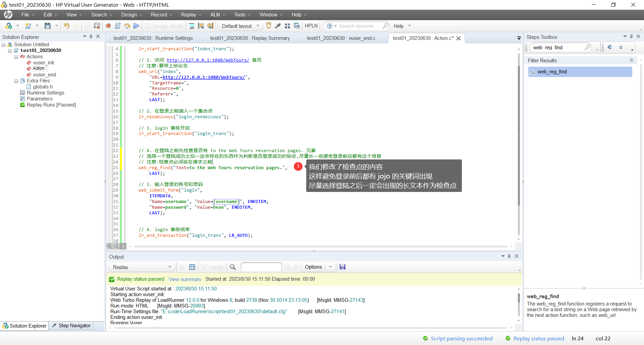This screenshot has height=345, width=644.
Task: Click the Options button in Output panel
Action: click(313, 267)
